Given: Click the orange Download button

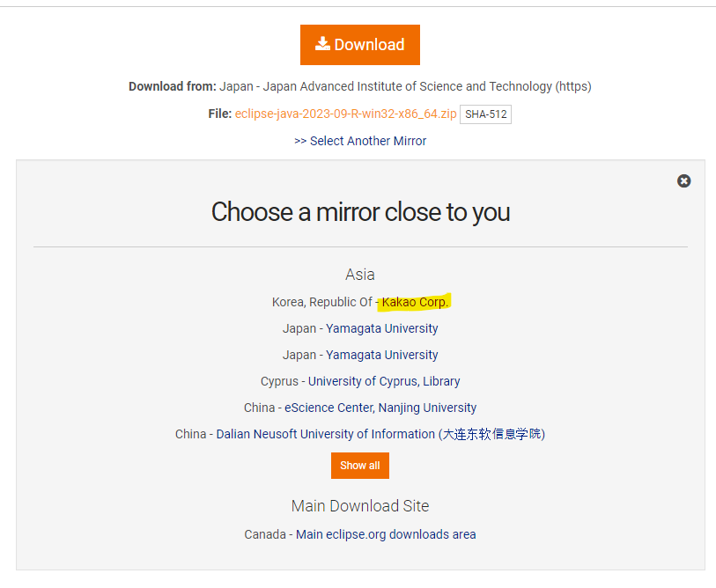Looking at the screenshot, I should point(360,45).
